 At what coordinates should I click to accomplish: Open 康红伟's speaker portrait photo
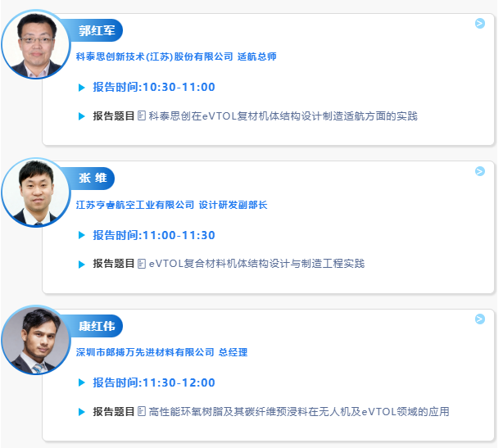[35, 341]
